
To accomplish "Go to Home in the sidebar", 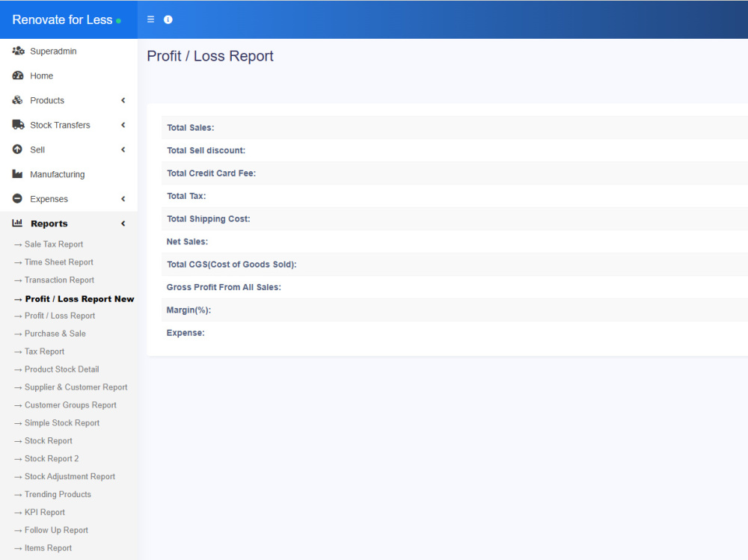I will pyautogui.click(x=41, y=76).
